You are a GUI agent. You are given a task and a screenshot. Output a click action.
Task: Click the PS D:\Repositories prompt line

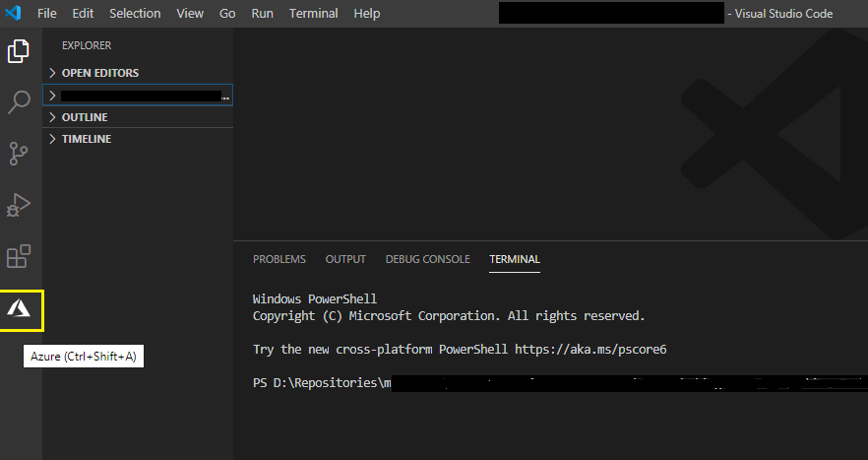pos(322,383)
